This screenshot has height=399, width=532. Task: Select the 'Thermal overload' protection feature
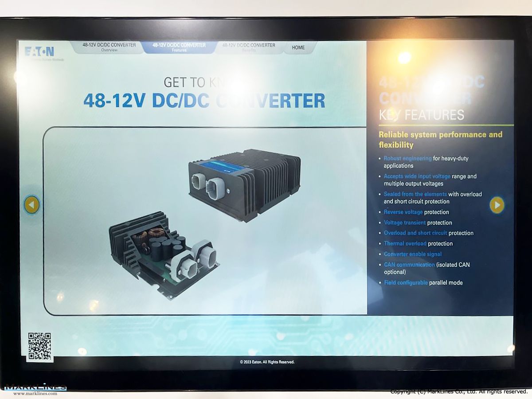pyautogui.click(x=418, y=243)
